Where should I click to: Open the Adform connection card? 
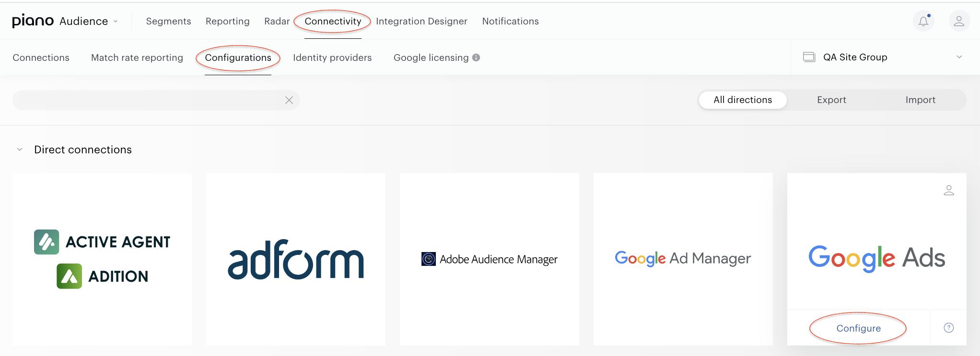coord(296,259)
